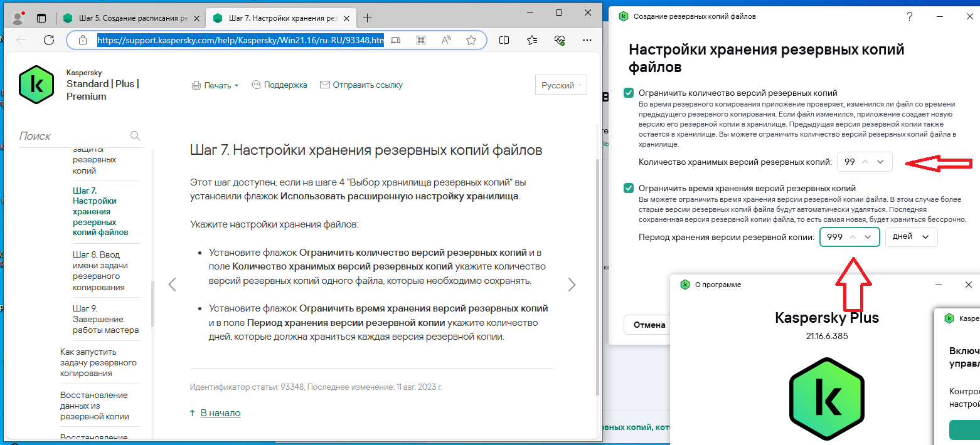
Task: Expand the 'Печать' print dropdown
Action: pyautogui.click(x=215, y=85)
